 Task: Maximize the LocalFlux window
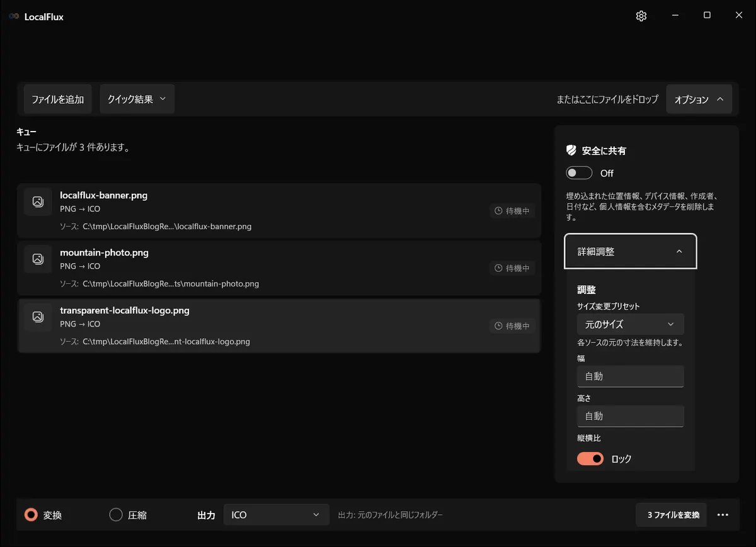pyautogui.click(x=707, y=16)
